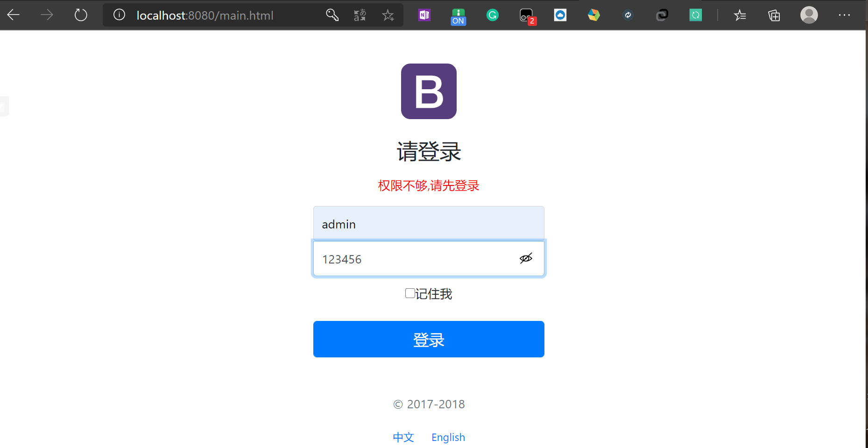Switch language to English
Screen dimensions: 868x448
point(448,437)
